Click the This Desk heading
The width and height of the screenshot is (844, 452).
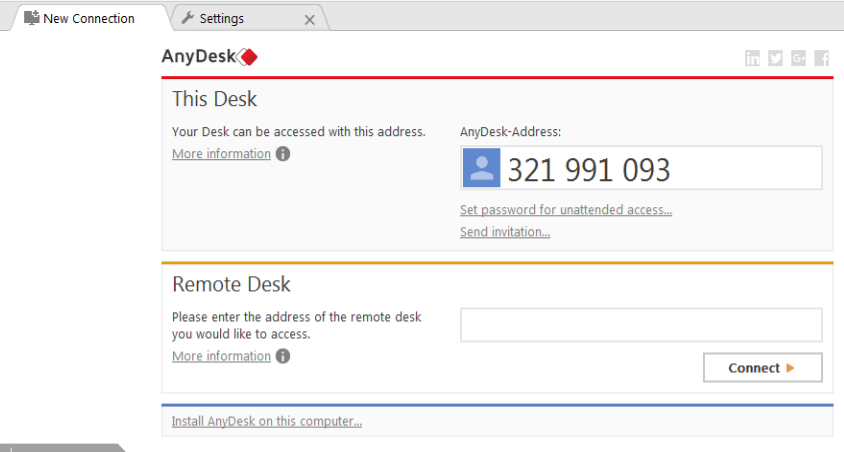214,99
